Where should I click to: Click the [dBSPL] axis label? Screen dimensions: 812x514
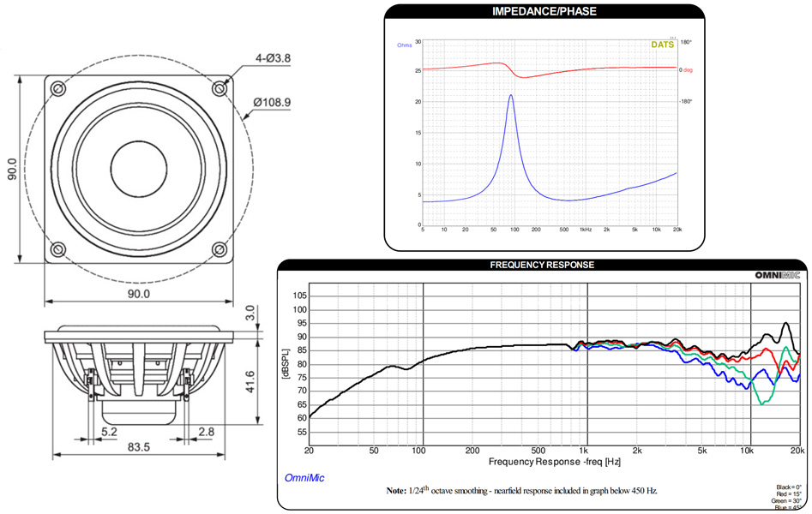pyautogui.click(x=285, y=364)
